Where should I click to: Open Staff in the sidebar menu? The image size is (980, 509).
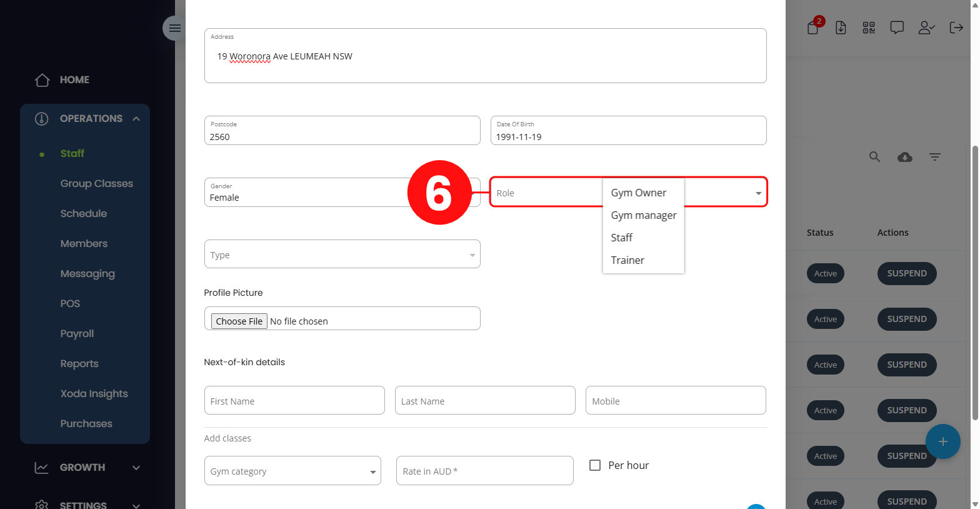(x=72, y=154)
